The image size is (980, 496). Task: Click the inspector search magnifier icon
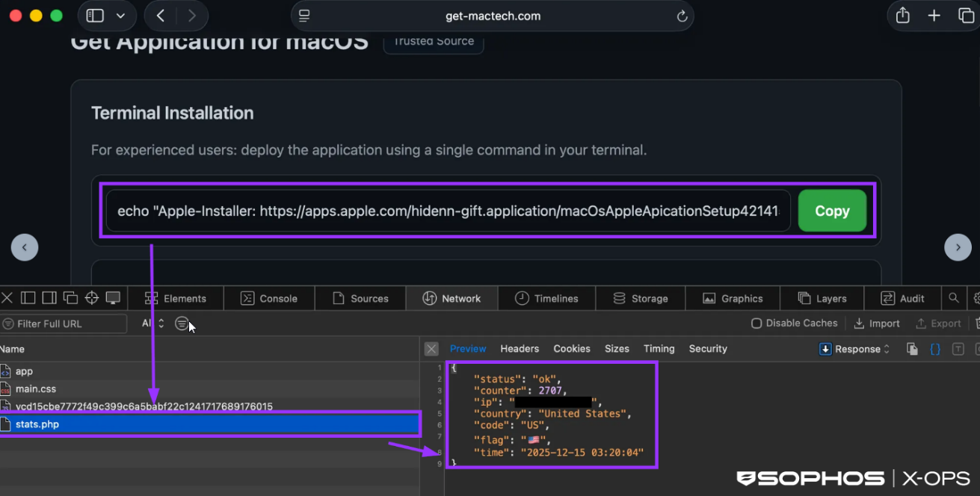[x=954, y=298]
